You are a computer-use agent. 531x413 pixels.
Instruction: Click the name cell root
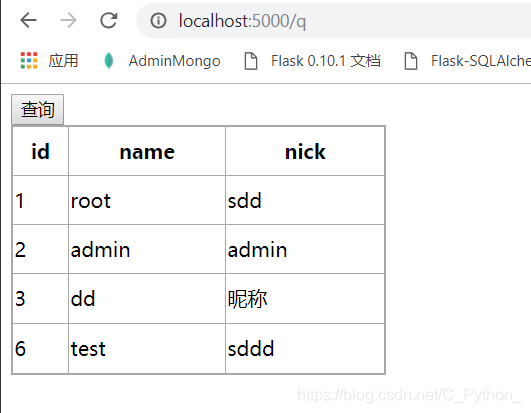147,200
